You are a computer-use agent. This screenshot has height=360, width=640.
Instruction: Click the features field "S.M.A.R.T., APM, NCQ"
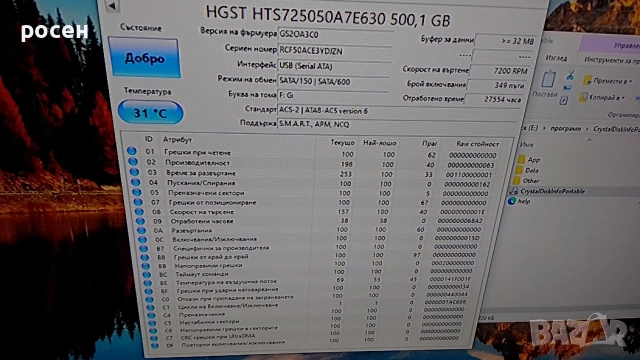(397, 124)
